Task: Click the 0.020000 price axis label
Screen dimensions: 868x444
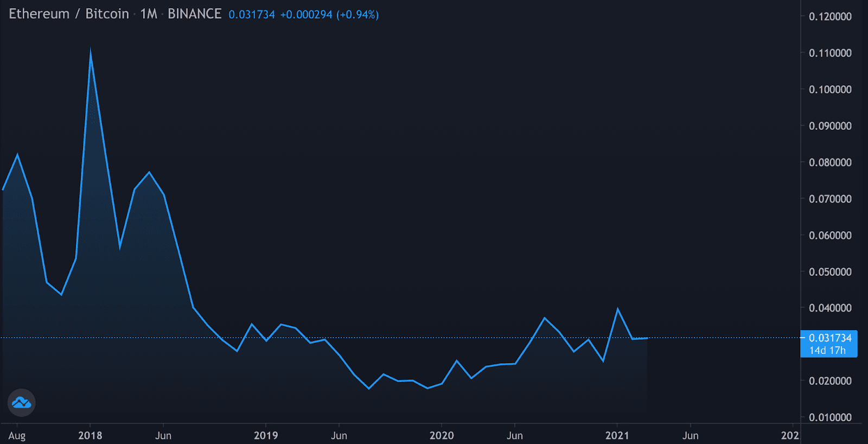Action: (x=830, y=381)
